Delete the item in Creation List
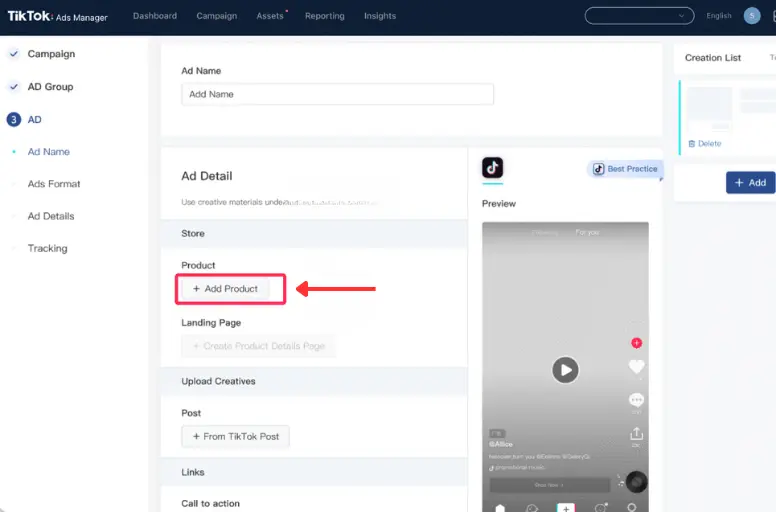The width and height of the screenshot is (776, 512). 705,143
